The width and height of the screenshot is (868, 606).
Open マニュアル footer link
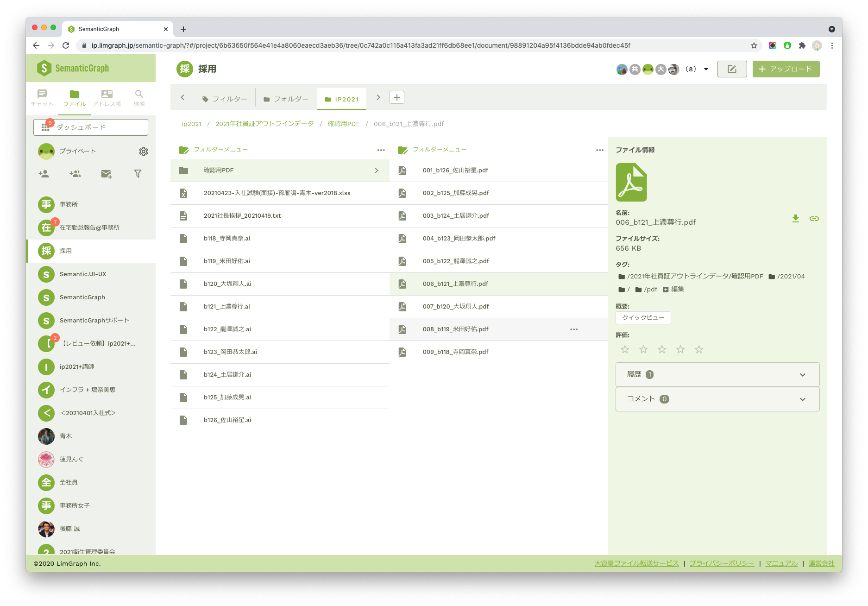click(781, 563)
